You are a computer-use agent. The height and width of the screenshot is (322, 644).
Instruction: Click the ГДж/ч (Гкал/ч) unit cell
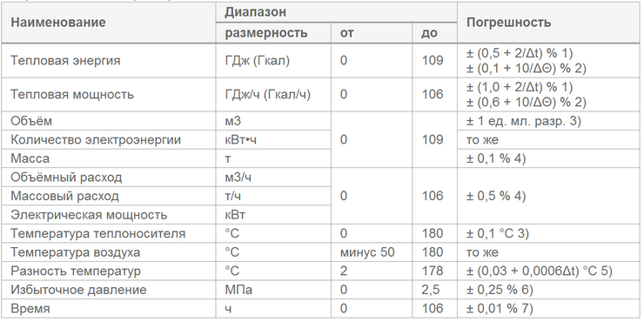[273, 95]
